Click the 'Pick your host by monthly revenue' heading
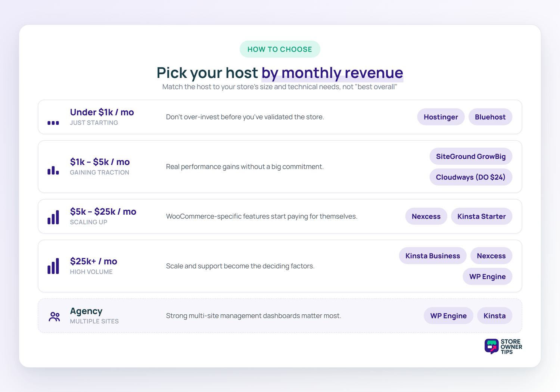This screenshot has width=560, height=392. pos(280,73)
